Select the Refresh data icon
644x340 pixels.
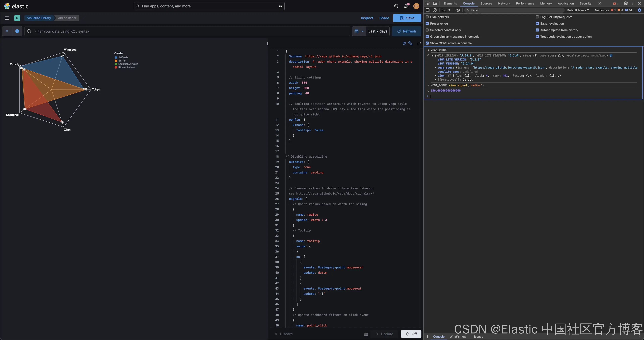[x=398, y=31]
